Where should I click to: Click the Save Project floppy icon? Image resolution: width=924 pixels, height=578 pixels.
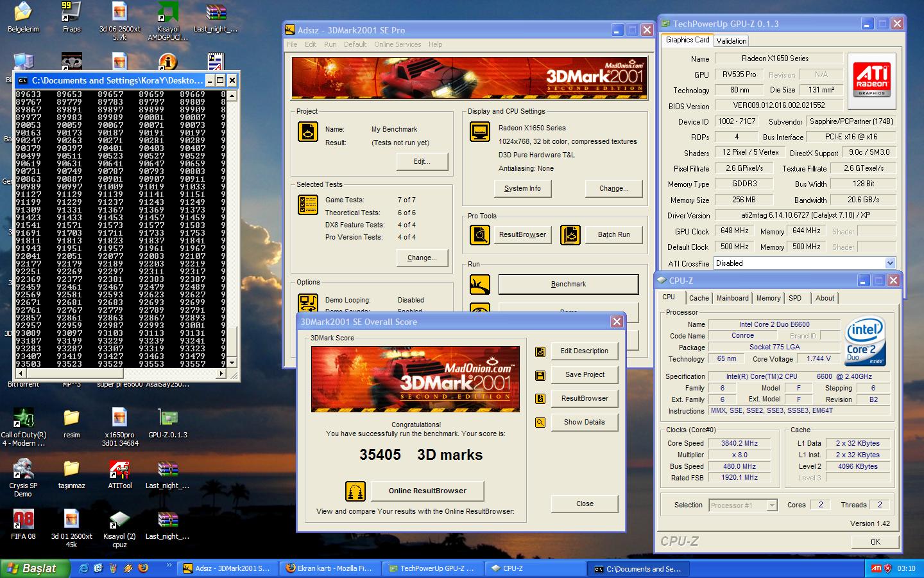pos(540,375)
